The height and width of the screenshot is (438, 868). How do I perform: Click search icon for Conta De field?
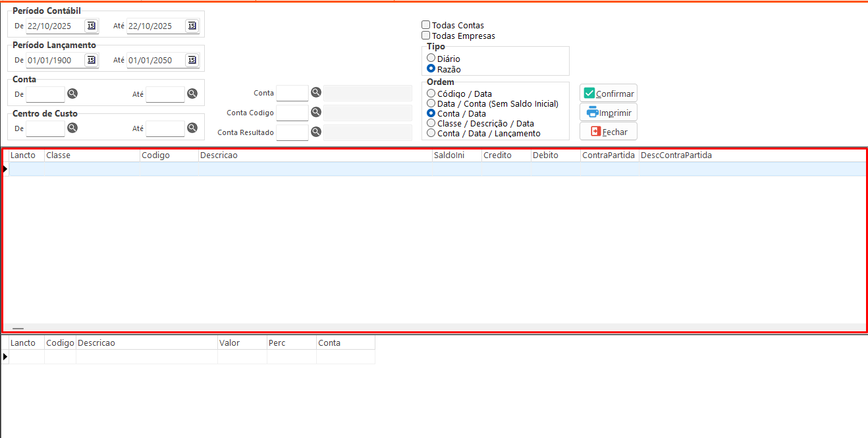(72, 94)
